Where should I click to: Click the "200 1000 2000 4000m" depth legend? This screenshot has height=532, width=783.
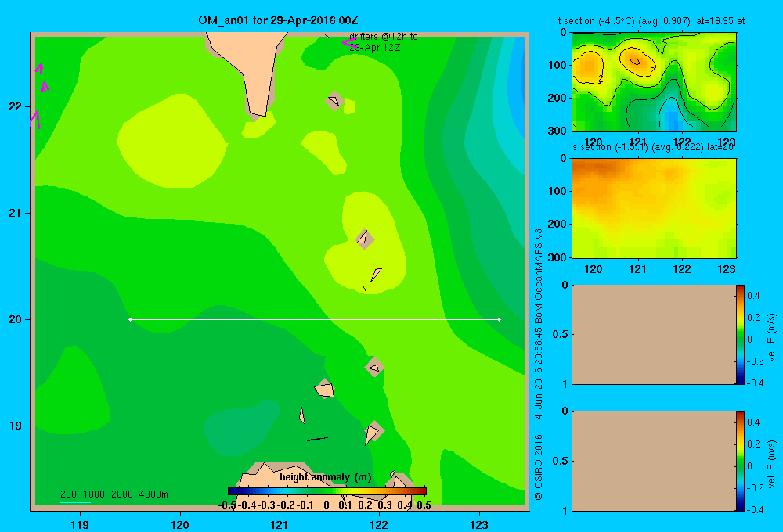[114, 494]
